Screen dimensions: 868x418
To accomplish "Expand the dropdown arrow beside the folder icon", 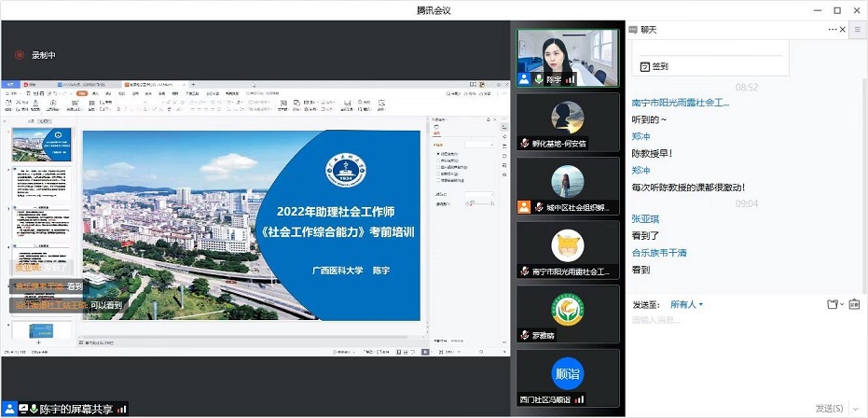I will click(841, 304).
